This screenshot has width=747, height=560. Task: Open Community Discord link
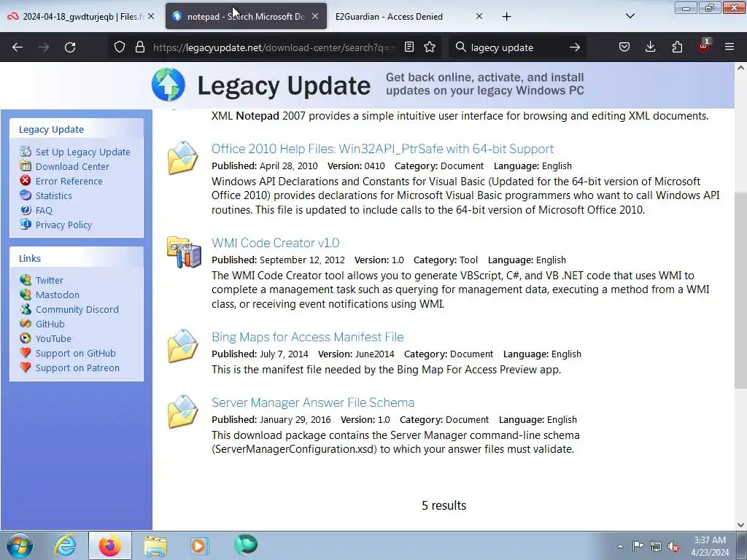pyautogui.click(x=77, y=309)
